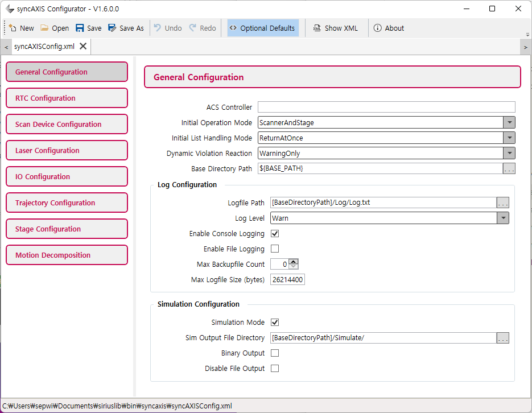Viewport: 532px width, 413px height.
Task: Select the syncAXISConfig.xml tab
Action: pyautogui.click(x=44, y=47)
